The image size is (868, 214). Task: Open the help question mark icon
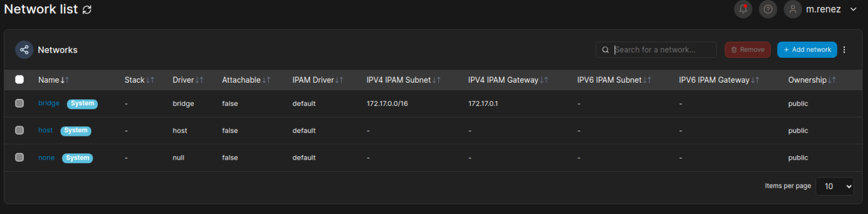[x=768, y=9]
